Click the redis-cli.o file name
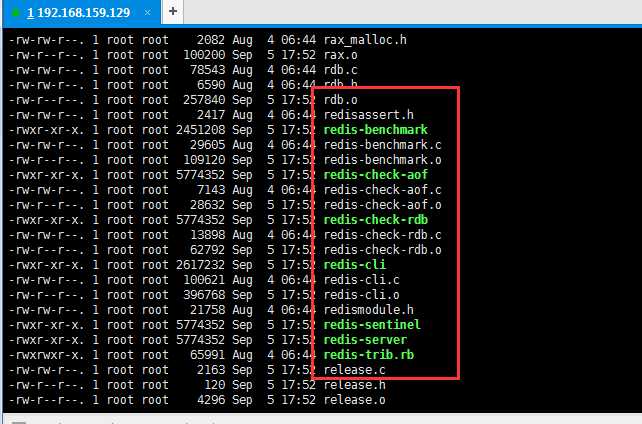 [362, 295]
